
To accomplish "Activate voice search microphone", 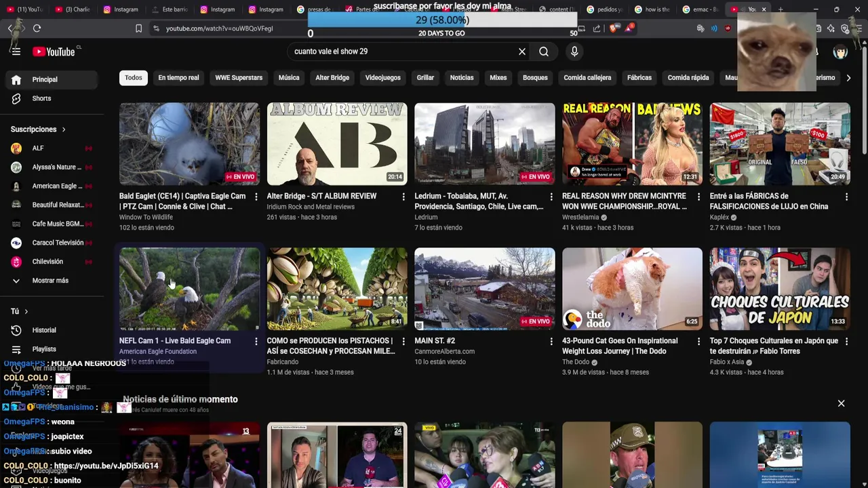I will point(574,52).
